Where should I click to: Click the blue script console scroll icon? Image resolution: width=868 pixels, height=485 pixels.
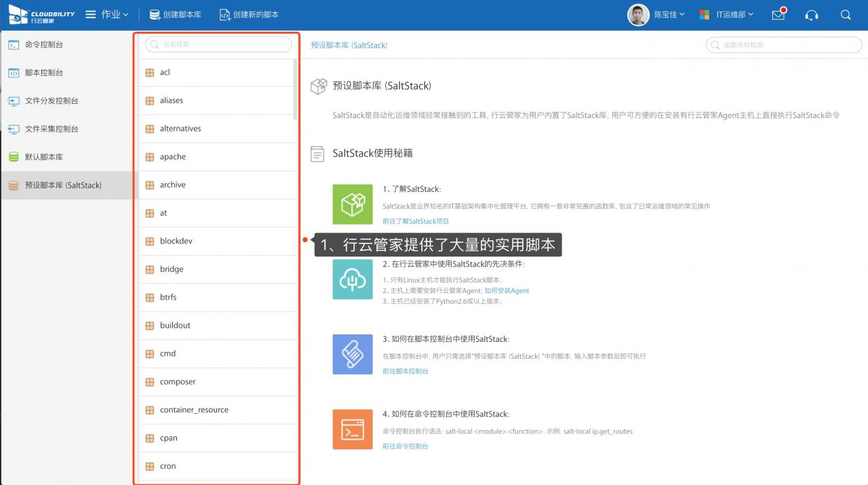[353, 354]
